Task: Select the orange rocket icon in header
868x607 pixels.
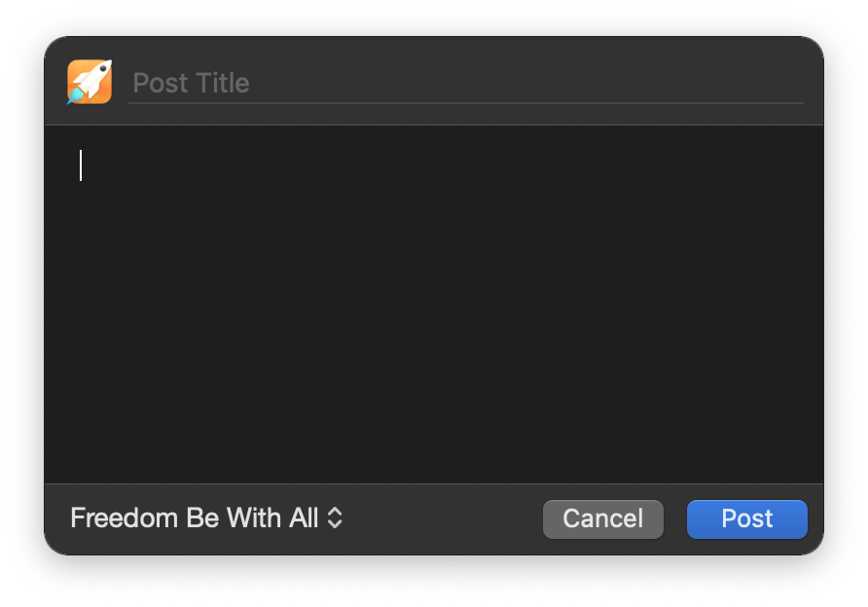Action: 90,82
